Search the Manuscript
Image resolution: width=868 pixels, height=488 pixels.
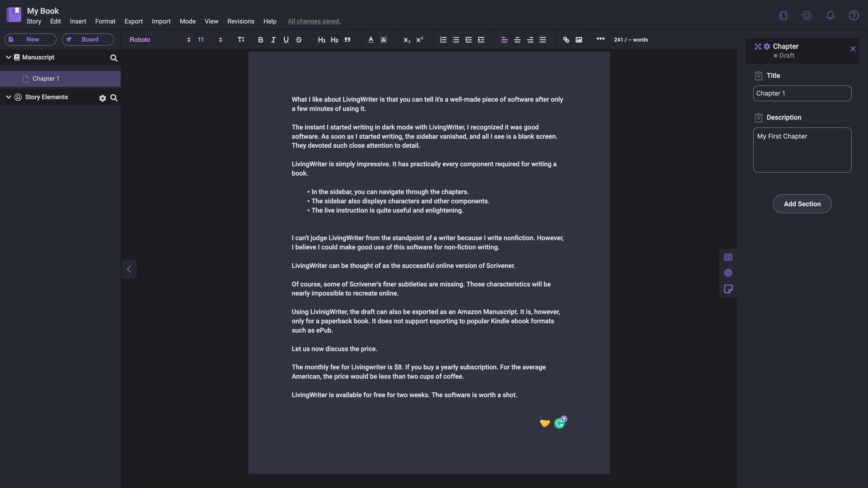click(x=114, y=58)
